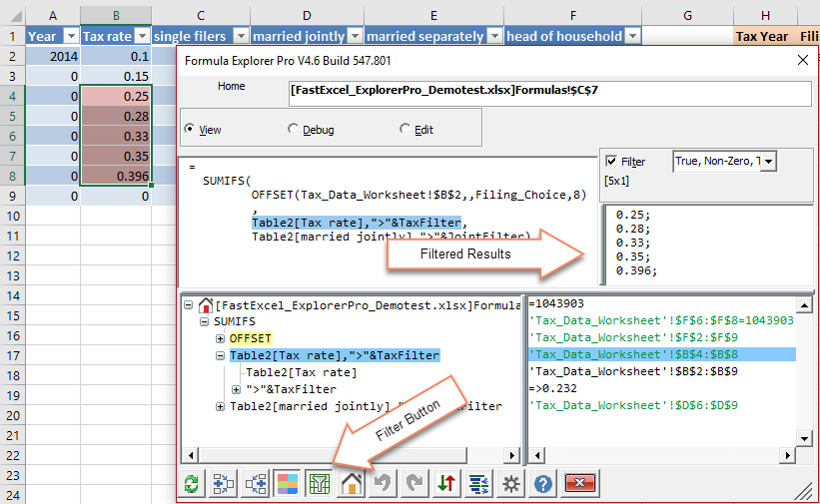Screen dimensions: 820x504
Task: Click the collapse tree nodes icon
Action: click(256, 483)
